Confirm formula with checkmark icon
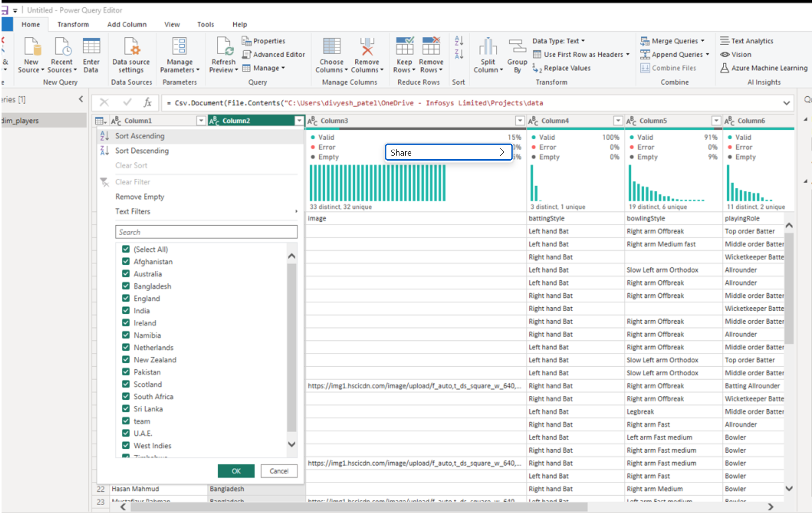This screenshot has height=513, width=812. point(127,103)
